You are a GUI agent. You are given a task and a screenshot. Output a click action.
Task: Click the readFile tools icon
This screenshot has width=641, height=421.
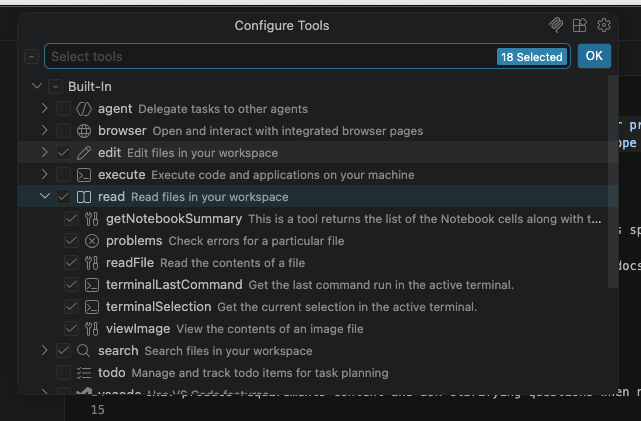point(92,263)
